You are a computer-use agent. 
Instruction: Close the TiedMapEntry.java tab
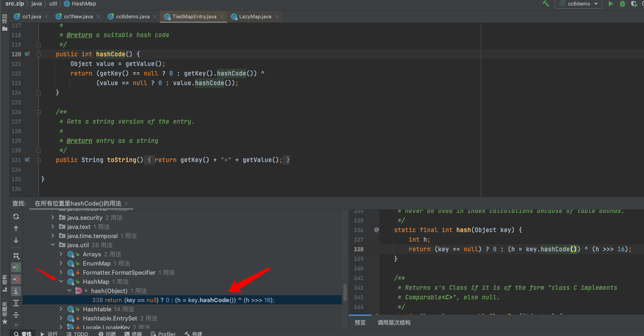[x=222, y=16]
